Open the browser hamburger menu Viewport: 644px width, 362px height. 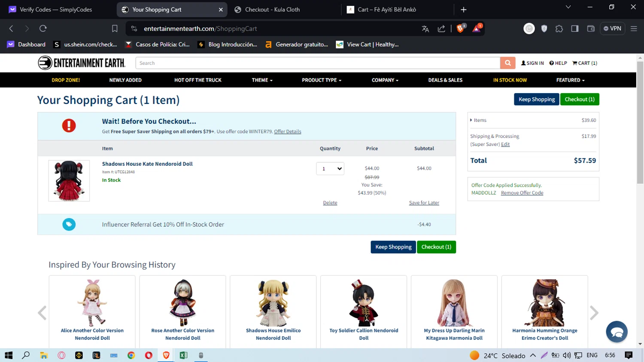pos(634,29)
